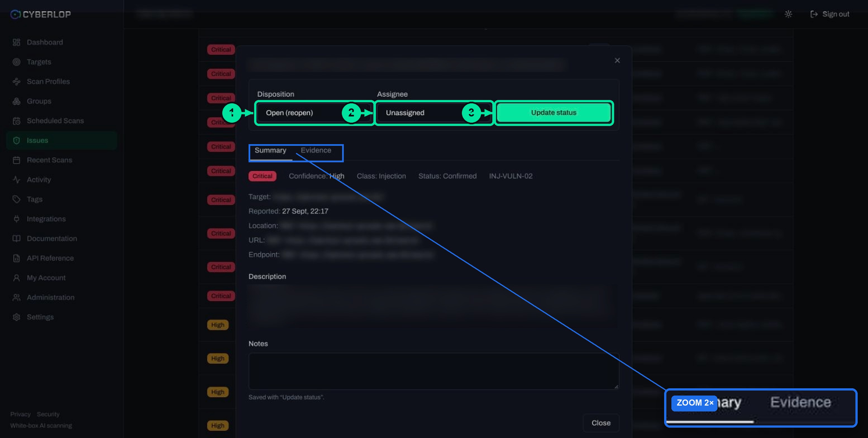The height and width of the screenshot is (438, 868).
Task: Click the Targets bullseye icon
Action: coord(16,62)
